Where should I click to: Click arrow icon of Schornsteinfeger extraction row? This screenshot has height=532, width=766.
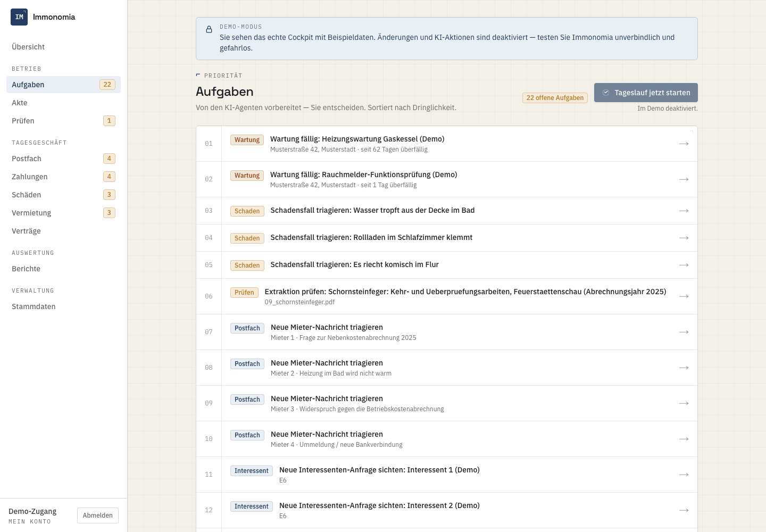pyautogui.click(x=684, y=296)
